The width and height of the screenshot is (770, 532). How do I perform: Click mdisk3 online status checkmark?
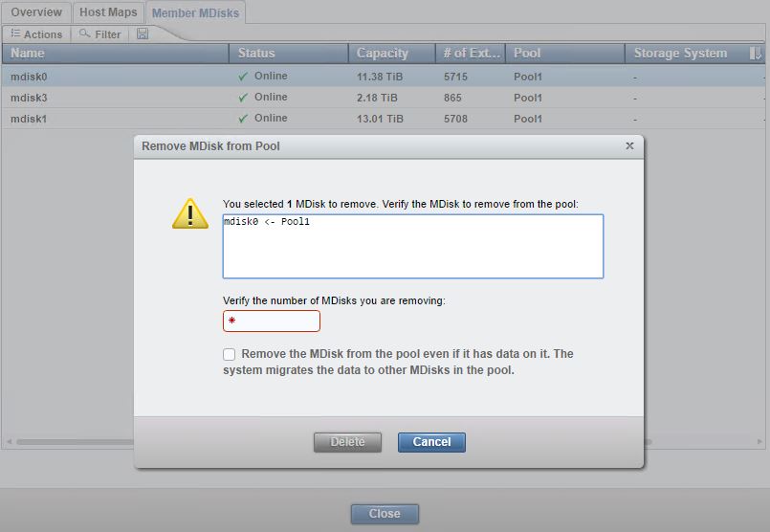pos(243,98)
